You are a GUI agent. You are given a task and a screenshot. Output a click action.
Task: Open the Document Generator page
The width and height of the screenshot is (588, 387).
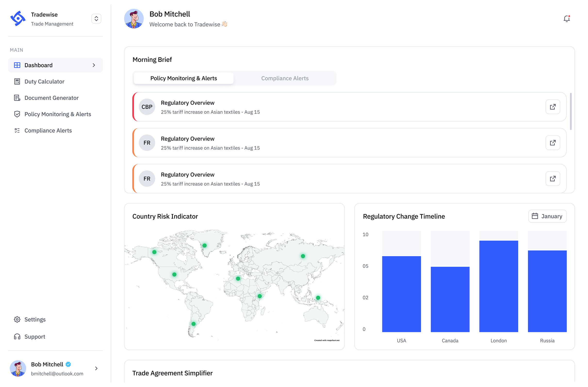(x=51, y=98)
